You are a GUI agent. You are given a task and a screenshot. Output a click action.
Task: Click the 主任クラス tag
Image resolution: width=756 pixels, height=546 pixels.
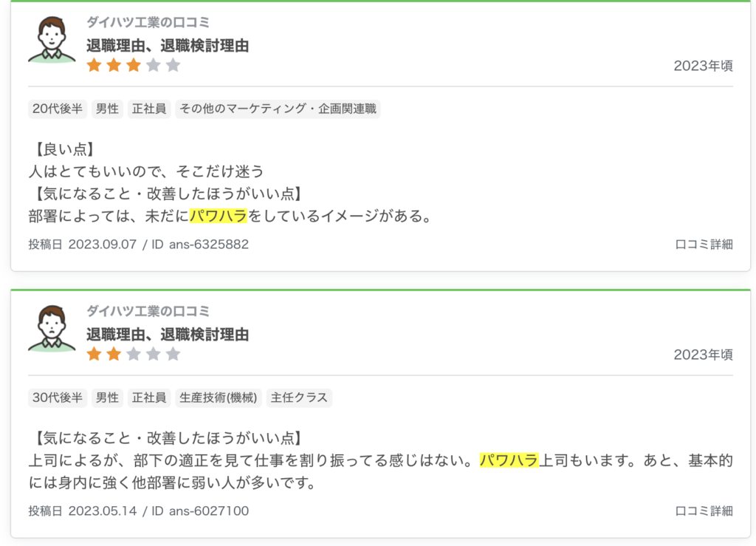coord(299,398)
